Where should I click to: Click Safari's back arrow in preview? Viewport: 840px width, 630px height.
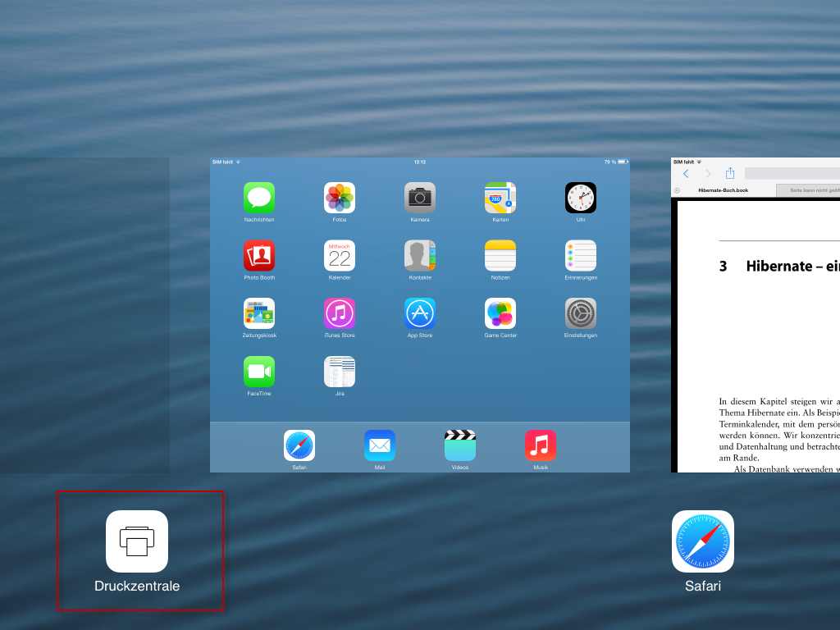[686, 173]
